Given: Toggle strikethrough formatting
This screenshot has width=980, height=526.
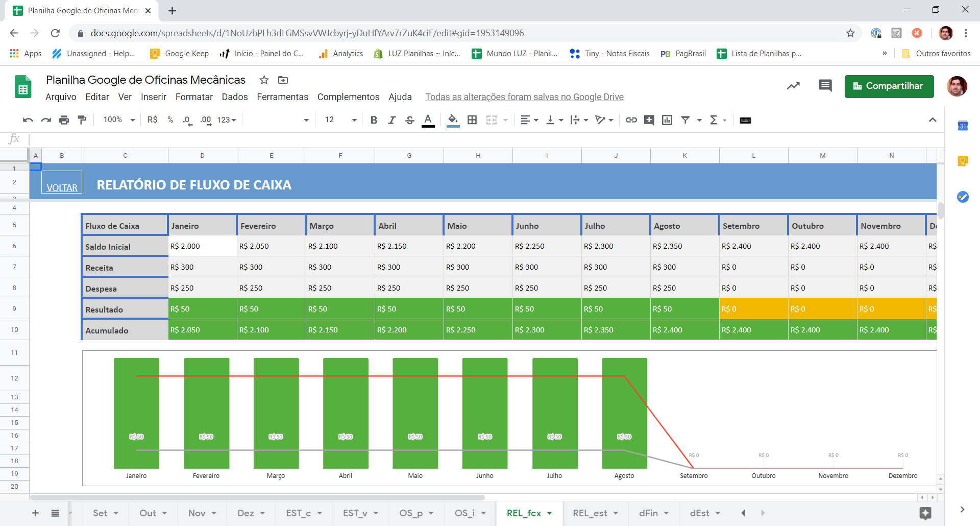Looking at the screenshot, I should 409,120.
